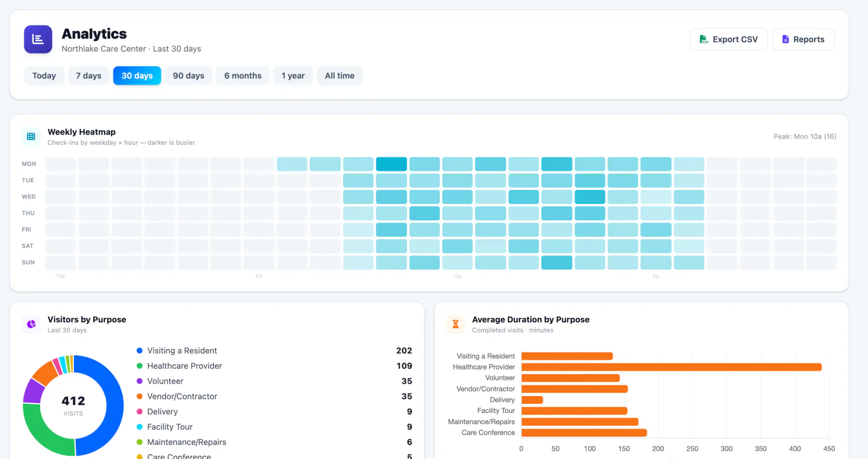
Task: Click the Healthcare Provider duration bar
Action: (672, 367)
